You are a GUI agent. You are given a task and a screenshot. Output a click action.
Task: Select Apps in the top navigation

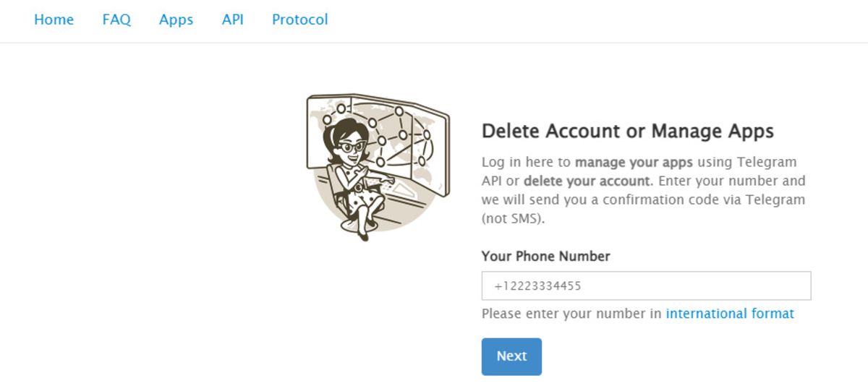pyautogui.click(x=176, y=20)
